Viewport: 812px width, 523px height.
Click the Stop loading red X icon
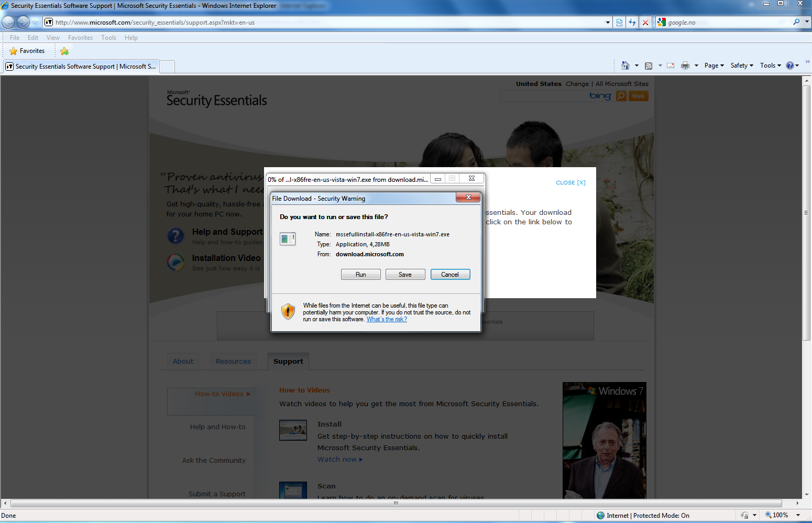click(x=645, y=23)
